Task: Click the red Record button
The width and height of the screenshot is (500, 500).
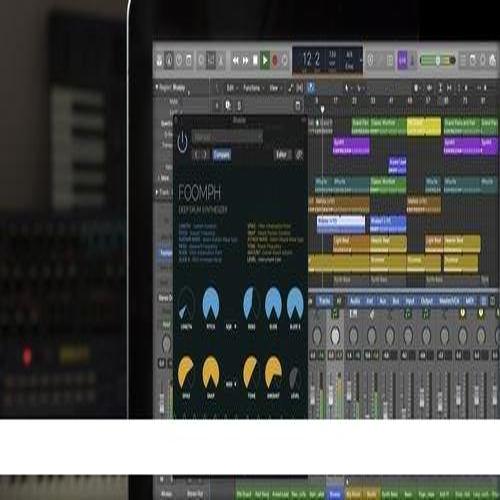Action: tap(275, 60)
